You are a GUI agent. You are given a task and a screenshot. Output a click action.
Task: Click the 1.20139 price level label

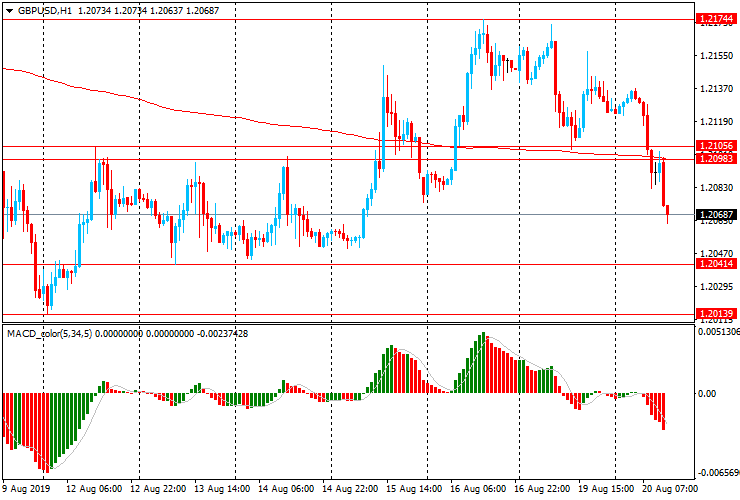pos(717,314)
